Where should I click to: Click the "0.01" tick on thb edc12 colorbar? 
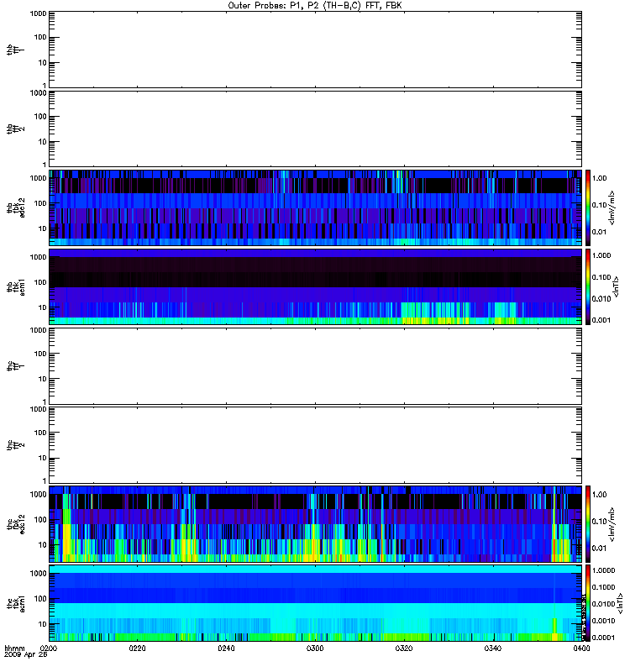click(600, 232)
